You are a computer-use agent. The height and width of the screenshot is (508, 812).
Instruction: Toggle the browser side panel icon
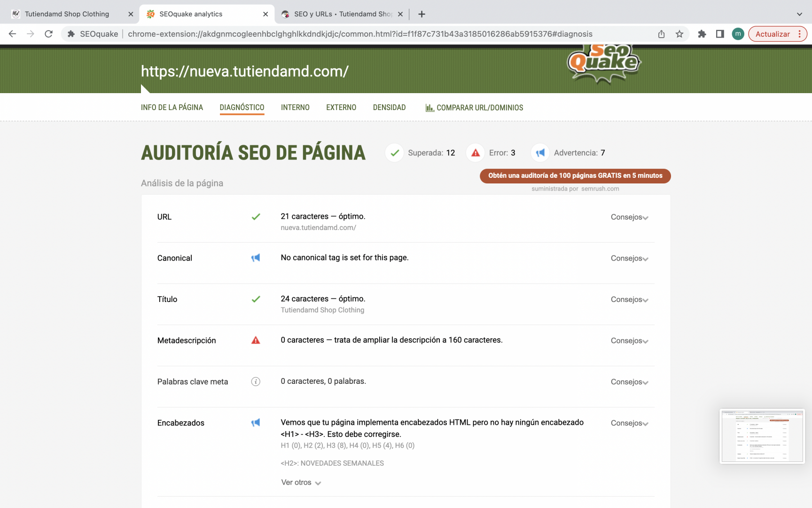click(x=720, y=34)
